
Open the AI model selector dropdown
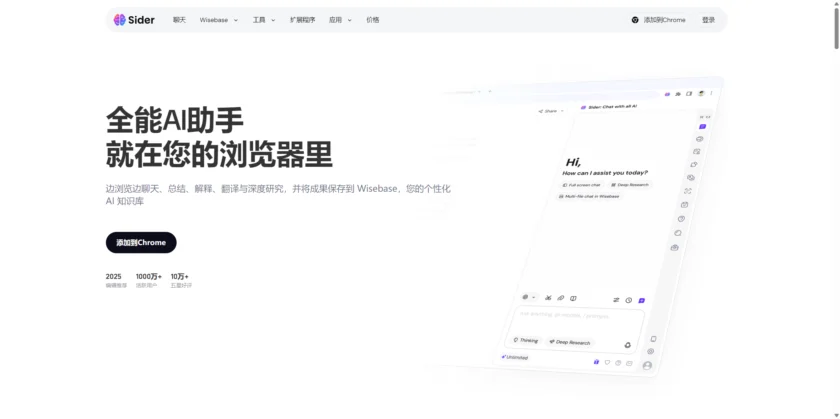coord(528,297)
